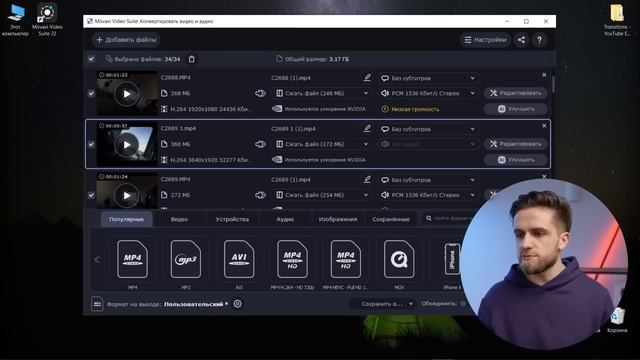The image size is (640, 360).
Task: Click the convert arrow icon in the C2689.MP4 row
Action: pyautogui.click(x=260, y=195)
